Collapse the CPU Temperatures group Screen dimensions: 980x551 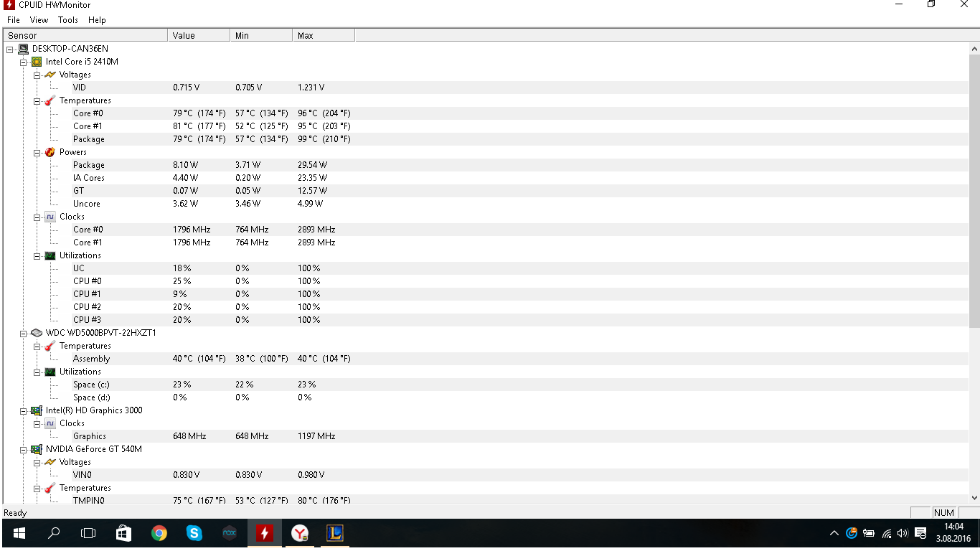click(x=37, y=100)
